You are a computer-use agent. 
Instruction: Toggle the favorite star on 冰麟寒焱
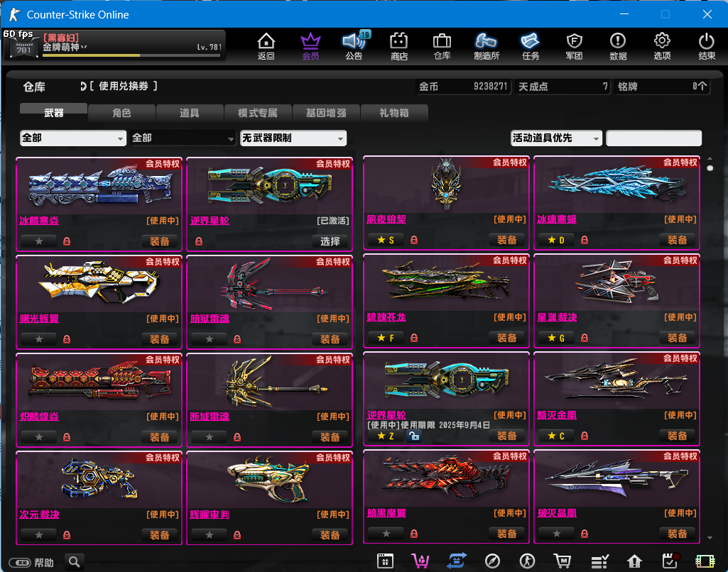[x=39, y=241]
